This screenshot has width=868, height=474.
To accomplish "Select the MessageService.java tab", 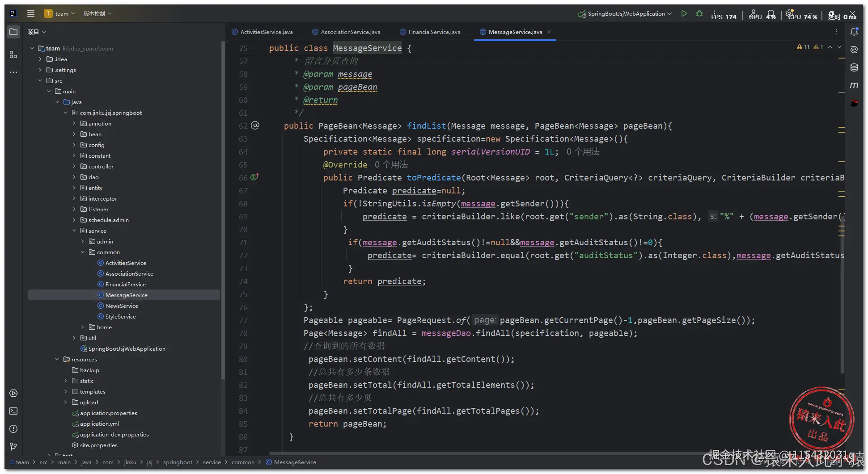I will pos(515,32).
